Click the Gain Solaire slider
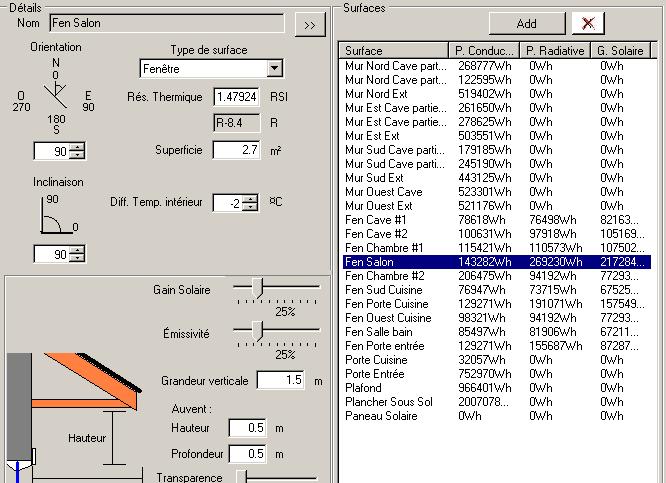The width and height of the screenshot is (666, 483). point(258,288)
